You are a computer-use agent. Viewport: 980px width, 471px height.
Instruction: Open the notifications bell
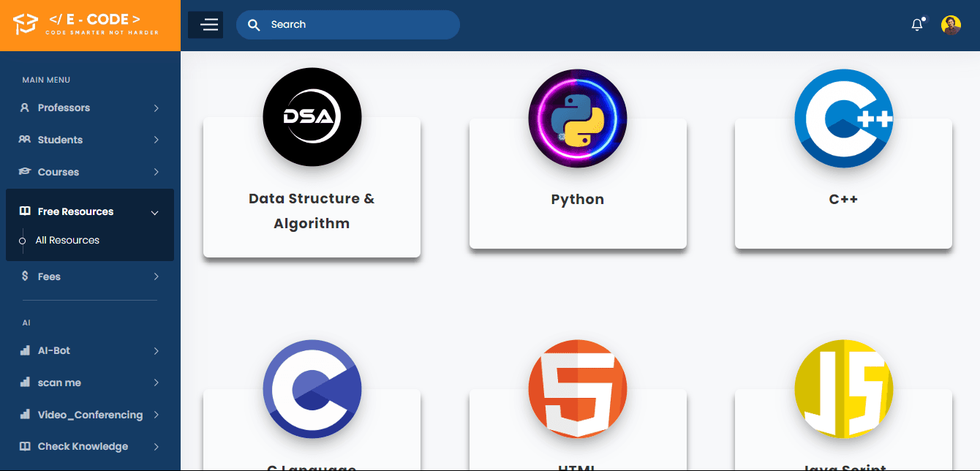click(917, 25)
